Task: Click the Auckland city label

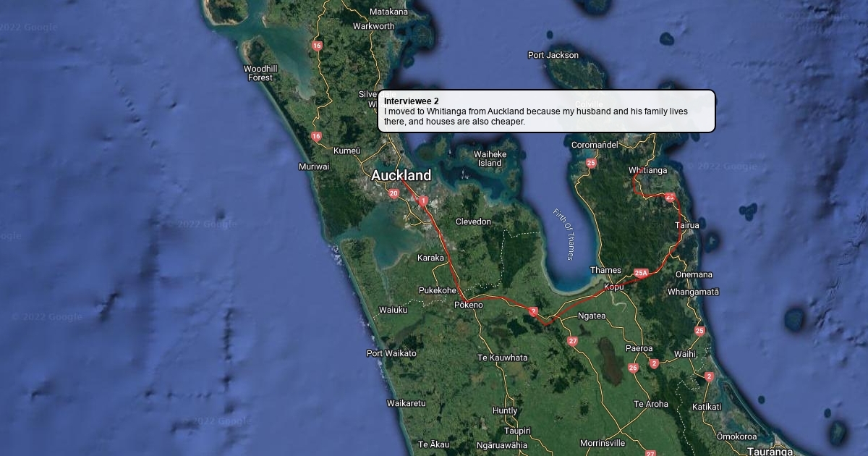Action: click(x=401, y=175)
